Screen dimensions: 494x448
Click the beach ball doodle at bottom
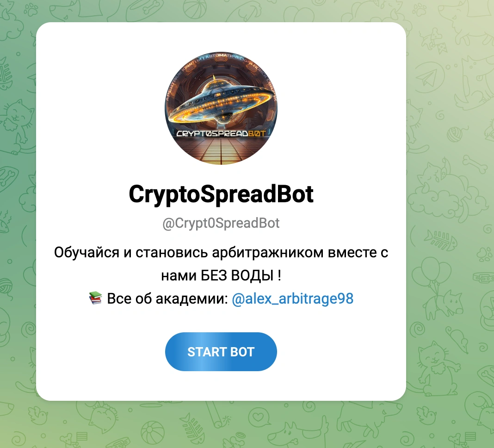[152, 433]
